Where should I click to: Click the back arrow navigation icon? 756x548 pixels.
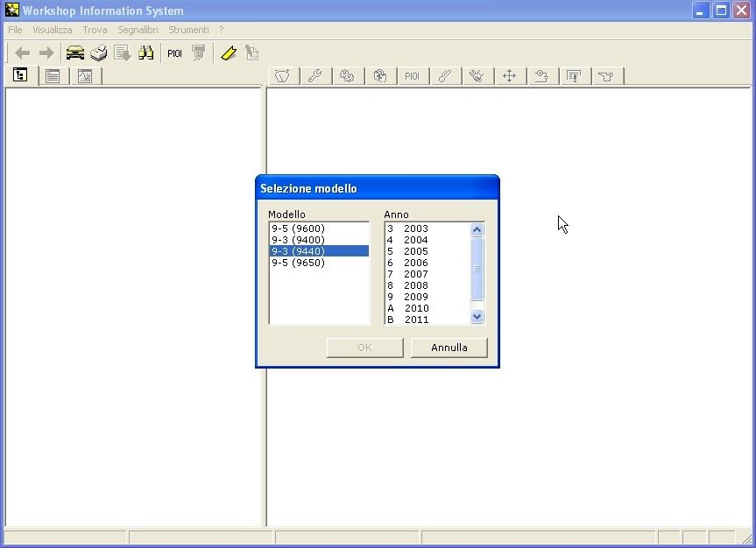tap(22, 53)
